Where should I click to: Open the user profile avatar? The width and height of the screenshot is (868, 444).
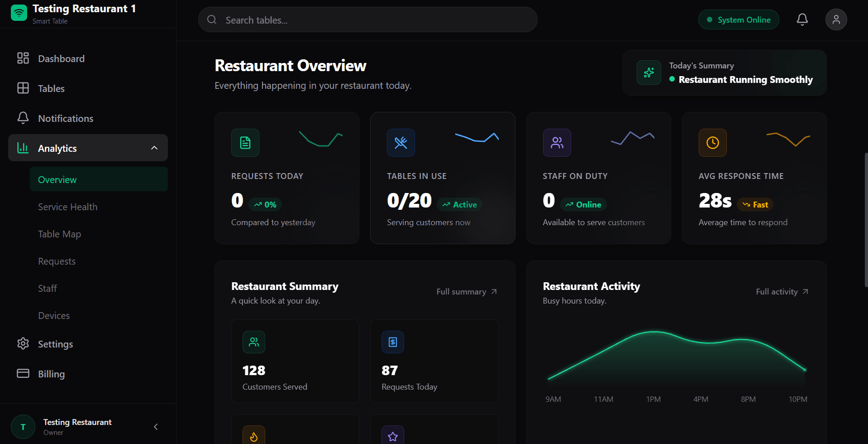pyautogui.click(x=836, y=19)
